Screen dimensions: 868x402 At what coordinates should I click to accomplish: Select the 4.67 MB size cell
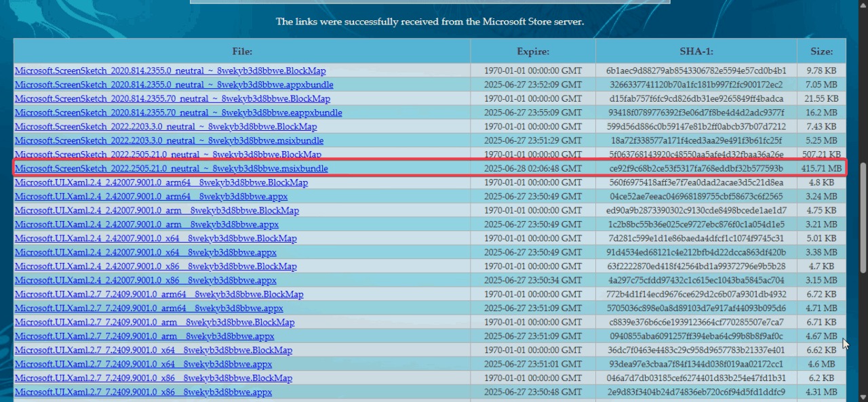pos(822,336)
